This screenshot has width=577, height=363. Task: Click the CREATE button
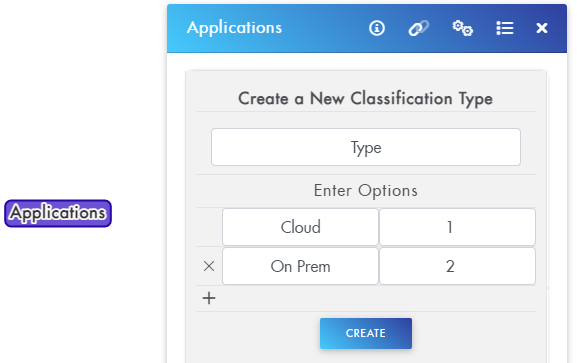[366, 333]
